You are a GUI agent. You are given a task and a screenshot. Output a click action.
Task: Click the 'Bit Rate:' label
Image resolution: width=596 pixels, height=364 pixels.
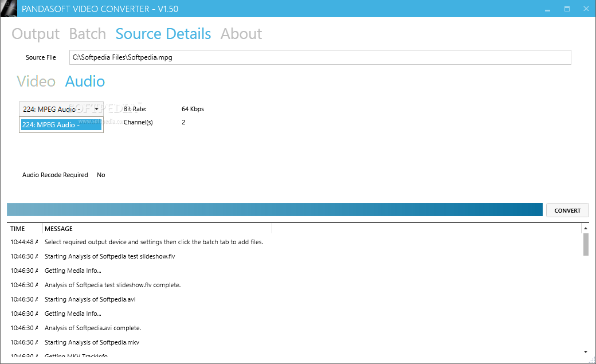pyautogui.click(x=135, y=109)
